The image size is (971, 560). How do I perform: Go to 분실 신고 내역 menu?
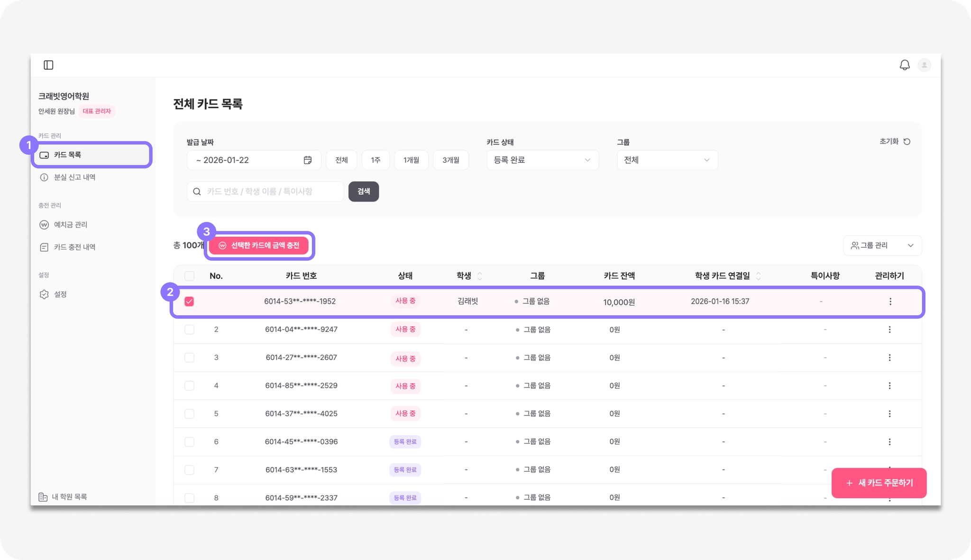point(74,177)
